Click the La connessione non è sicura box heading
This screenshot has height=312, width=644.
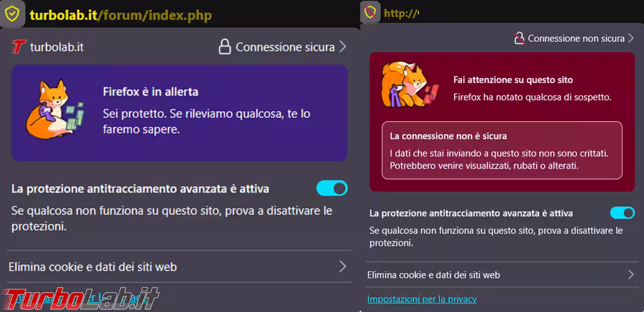(448, 136)
